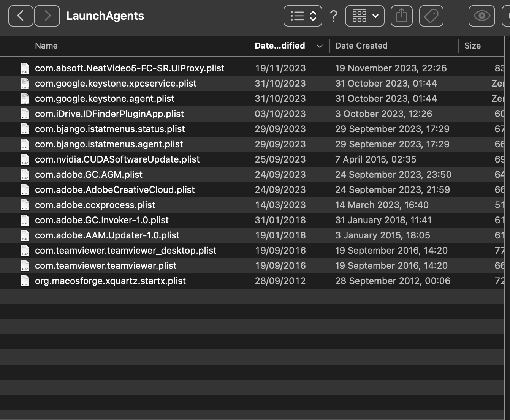
Task: Select file name com.bjango.istatmenus.agent.plist
Action: tap(109, 144)
